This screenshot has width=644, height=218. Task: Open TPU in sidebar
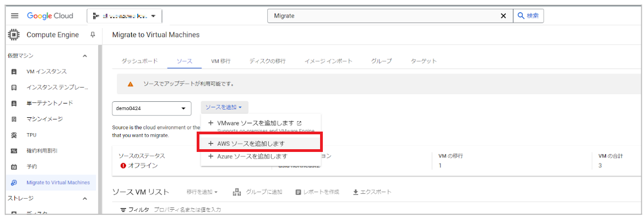click(31, 135)
